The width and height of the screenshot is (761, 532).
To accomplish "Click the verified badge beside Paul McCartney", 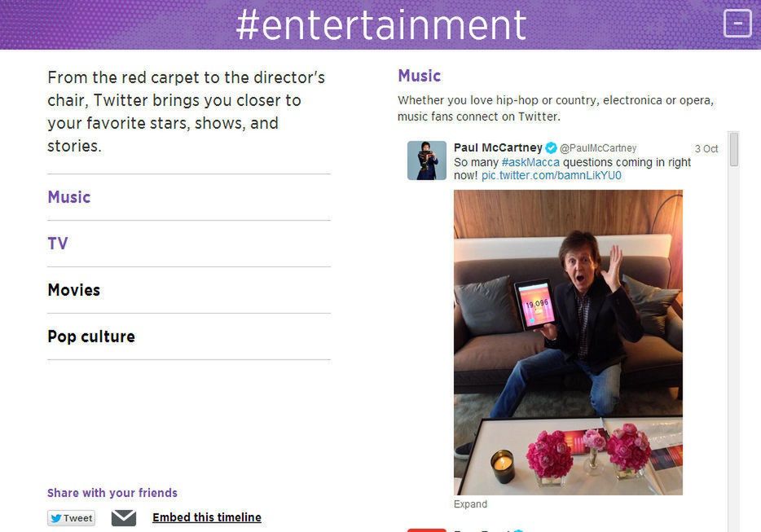I will click(552, 148).
